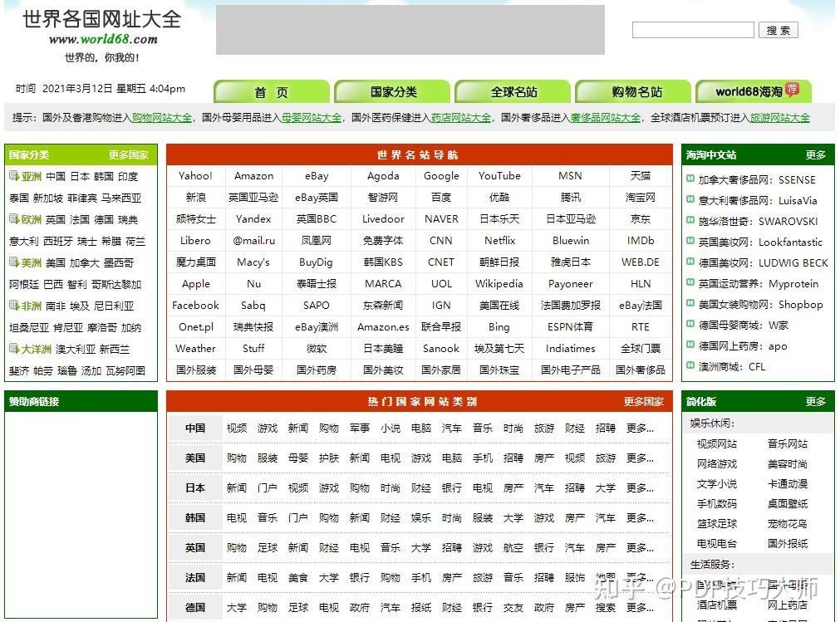Click the 亚洲 region icon
The image size is (840, 622).
click(14, 175)
